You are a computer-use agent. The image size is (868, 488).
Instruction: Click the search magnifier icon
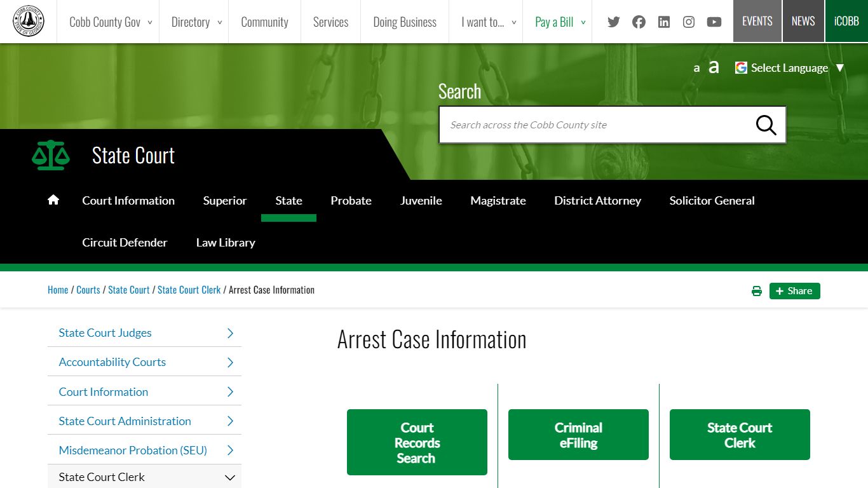(766, 125)
